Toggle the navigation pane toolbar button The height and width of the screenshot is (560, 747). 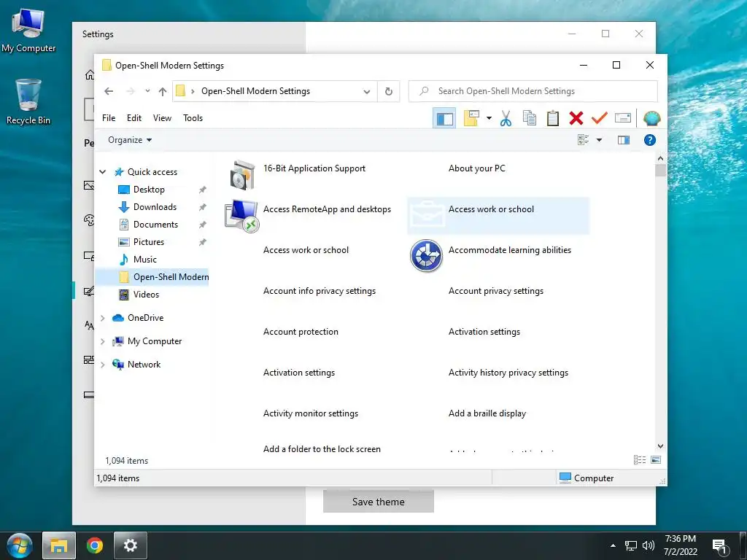[444, 118]
